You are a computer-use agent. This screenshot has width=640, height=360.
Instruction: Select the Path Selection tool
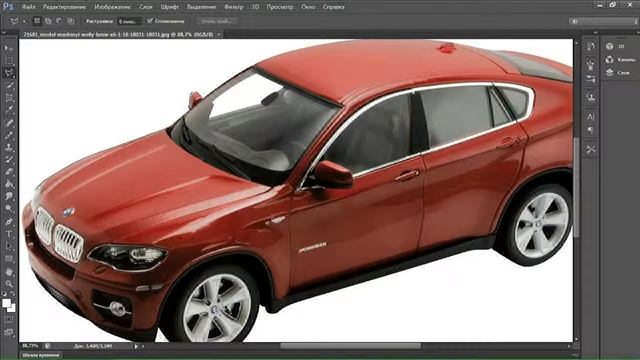tap(9, 246)
